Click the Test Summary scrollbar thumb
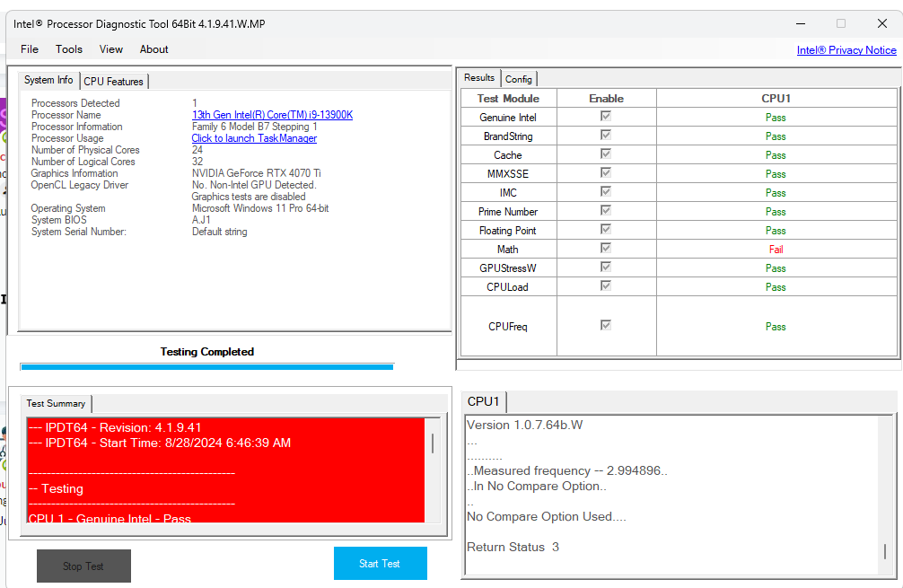The height and width of the screenshot is (588, 903). (433, 443)
